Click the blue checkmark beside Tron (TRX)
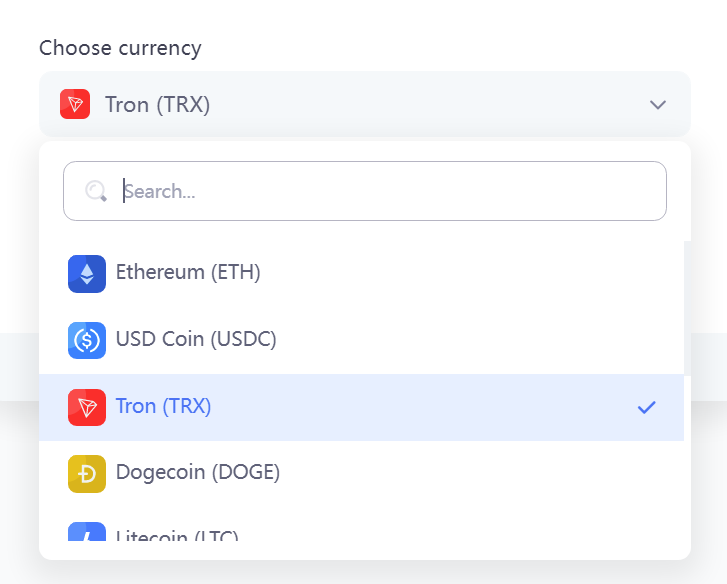 pos(647,407)
